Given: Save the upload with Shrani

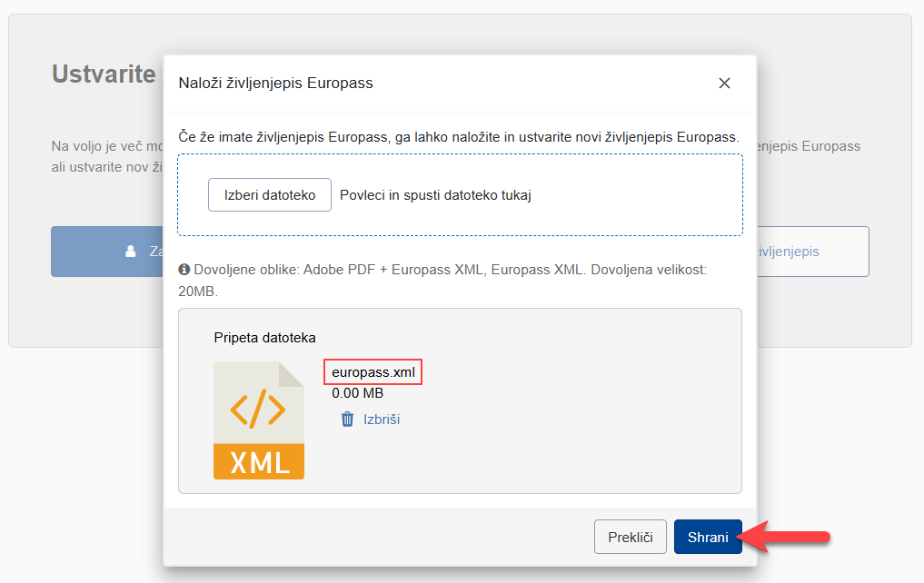Looking at the screenshot, I should [x=708, y=538].
